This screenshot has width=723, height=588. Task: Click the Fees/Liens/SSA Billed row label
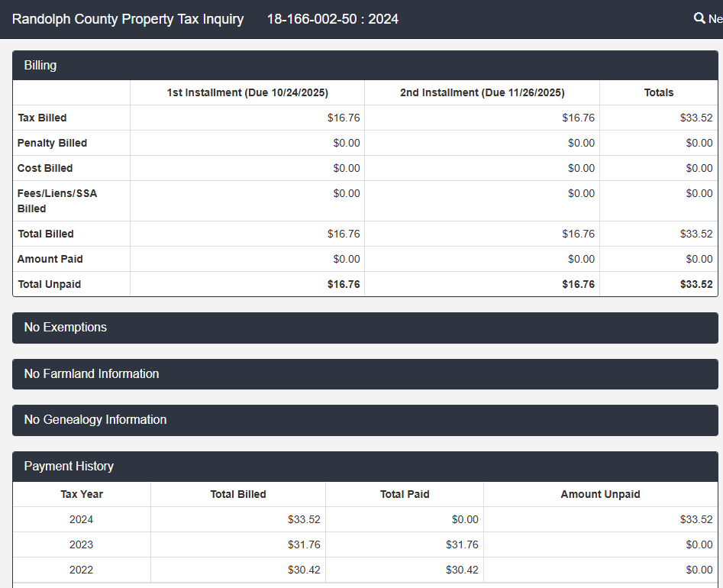click(57, 201)
